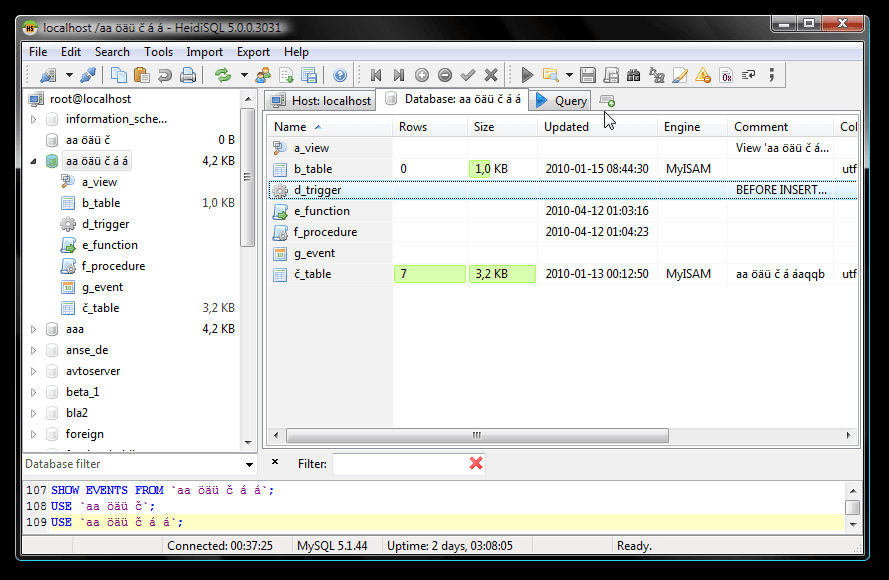Click the semicolon delimiter icon
This screenshot has width=889, height=580.
pyautogui.click(x=772, y=75)
